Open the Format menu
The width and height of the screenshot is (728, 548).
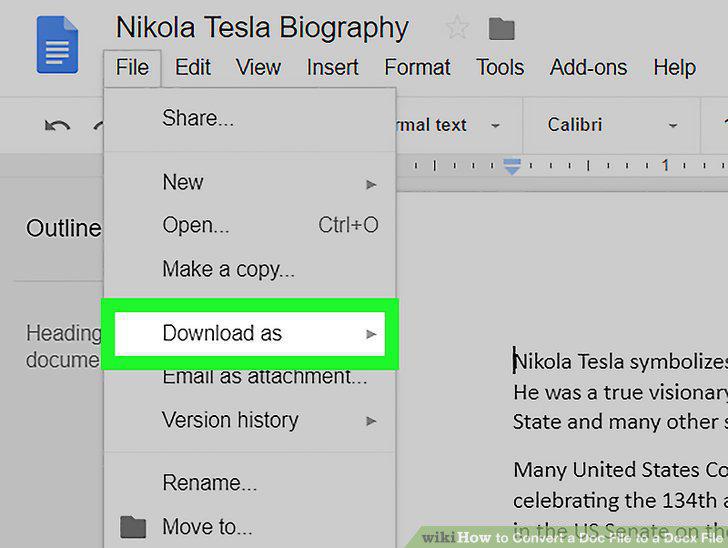pyautogui.click(x=417, y=68)
